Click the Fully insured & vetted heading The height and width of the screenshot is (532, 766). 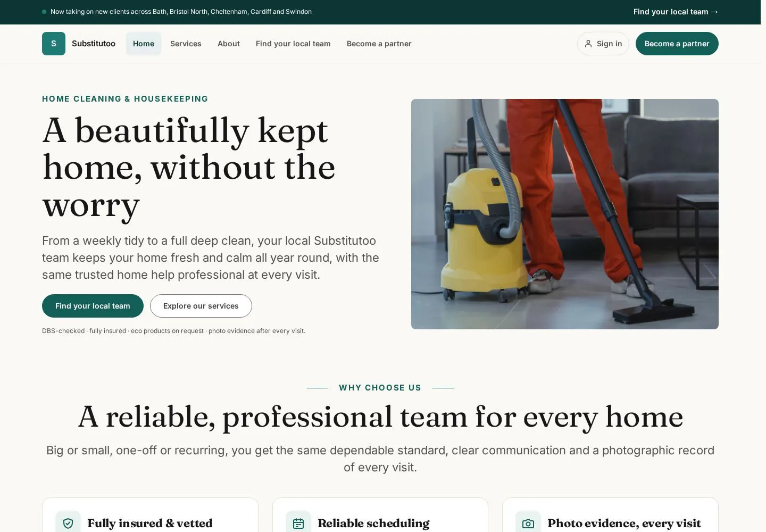coord(150,523)
